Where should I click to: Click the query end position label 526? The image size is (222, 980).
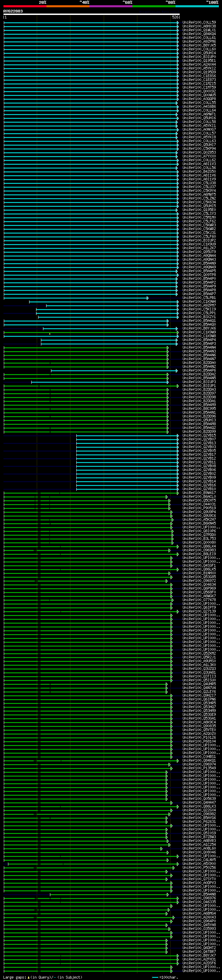[175, 17]
